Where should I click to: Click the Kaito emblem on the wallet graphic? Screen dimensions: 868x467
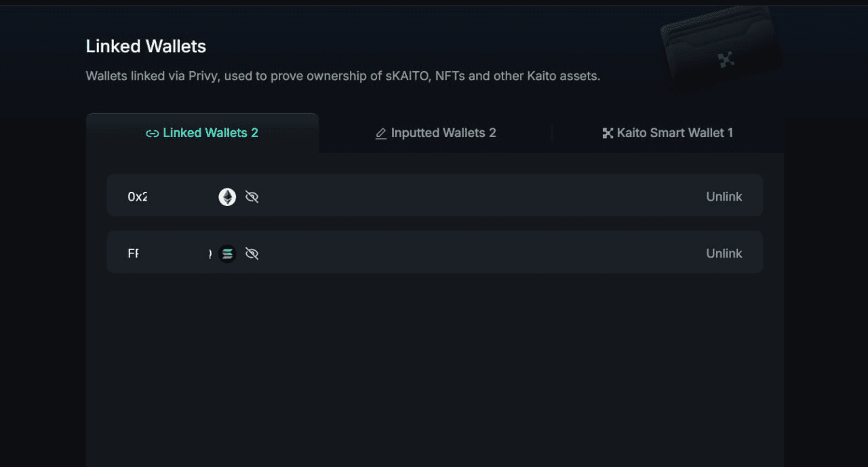pos(726,60)
